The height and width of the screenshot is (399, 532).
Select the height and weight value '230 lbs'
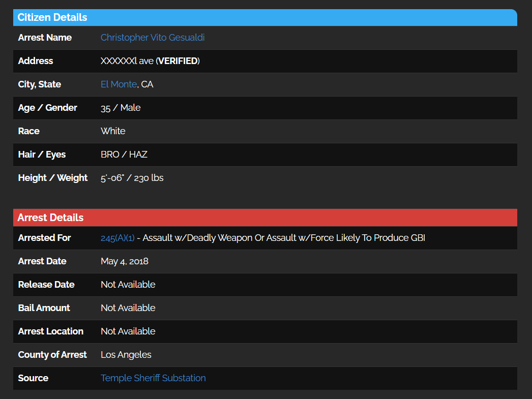point(149,178)
